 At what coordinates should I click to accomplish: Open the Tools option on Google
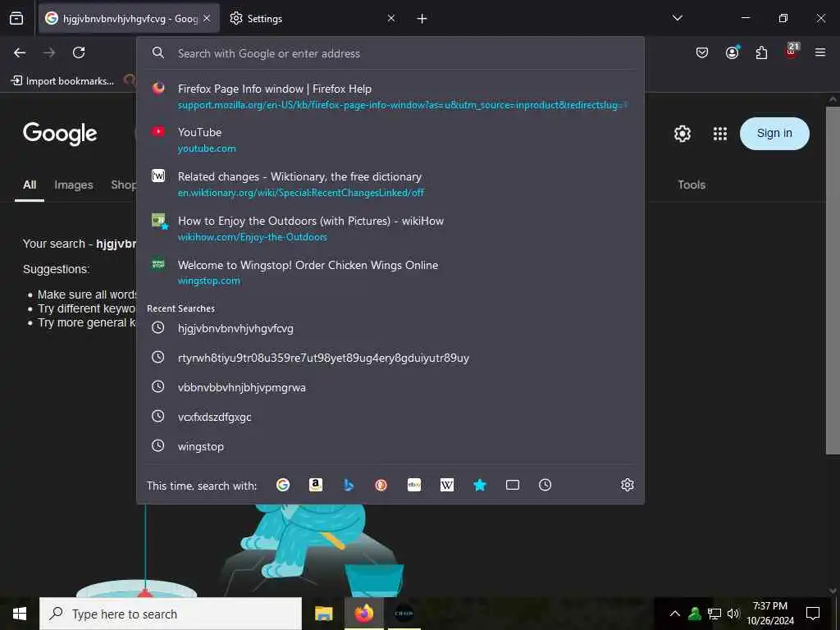(x=691, y=185)
